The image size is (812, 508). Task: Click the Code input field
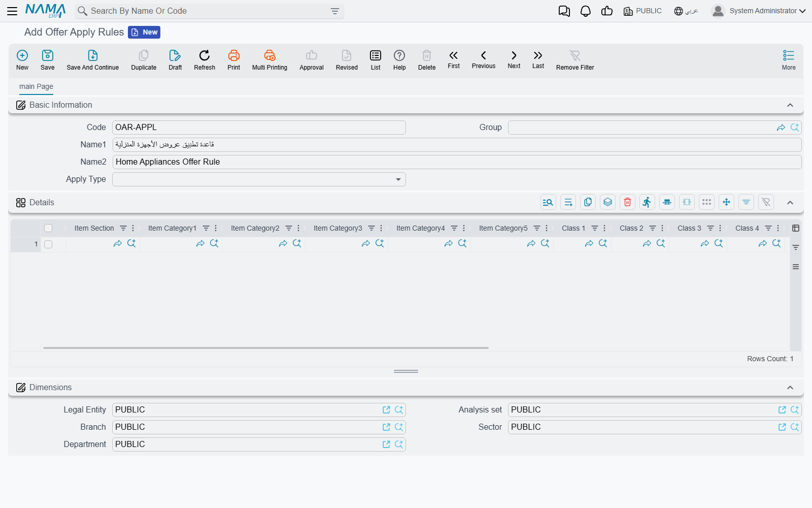259,128
